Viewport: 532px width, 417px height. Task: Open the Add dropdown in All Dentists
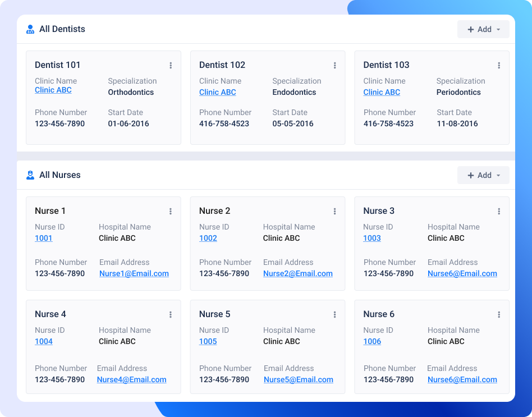tap(483, 29)
